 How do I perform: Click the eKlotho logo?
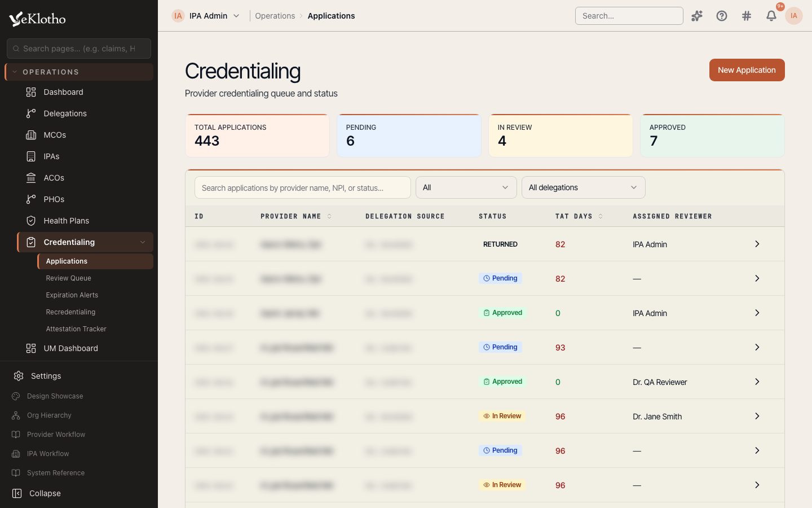(38, 19)
